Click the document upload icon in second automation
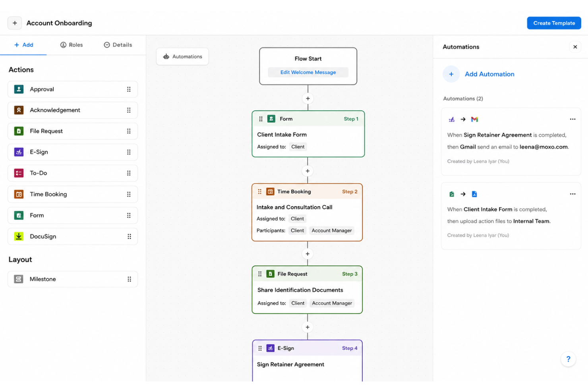This screenshot has height=392, width=588. click(x=474, y=194)
